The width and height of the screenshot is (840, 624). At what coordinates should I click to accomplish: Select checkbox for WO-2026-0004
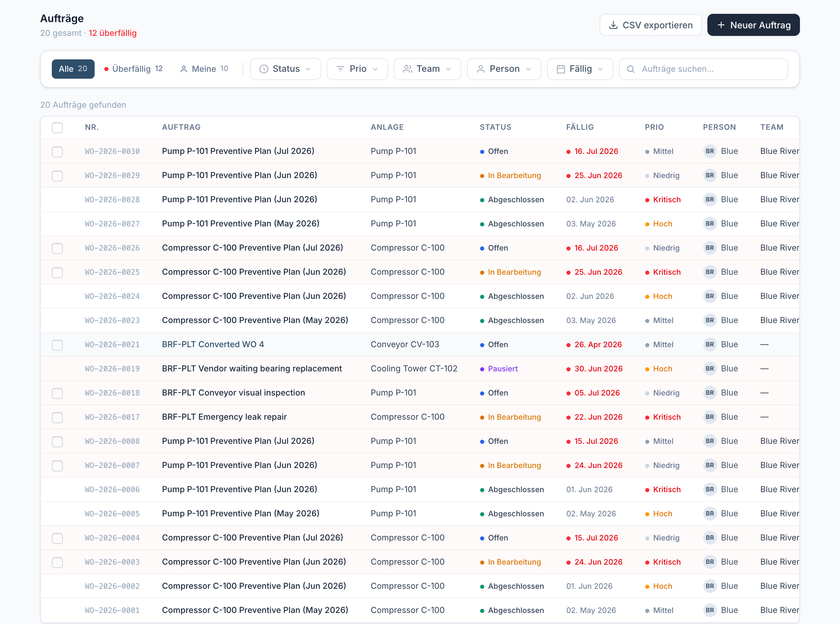[x=57, y=538]
